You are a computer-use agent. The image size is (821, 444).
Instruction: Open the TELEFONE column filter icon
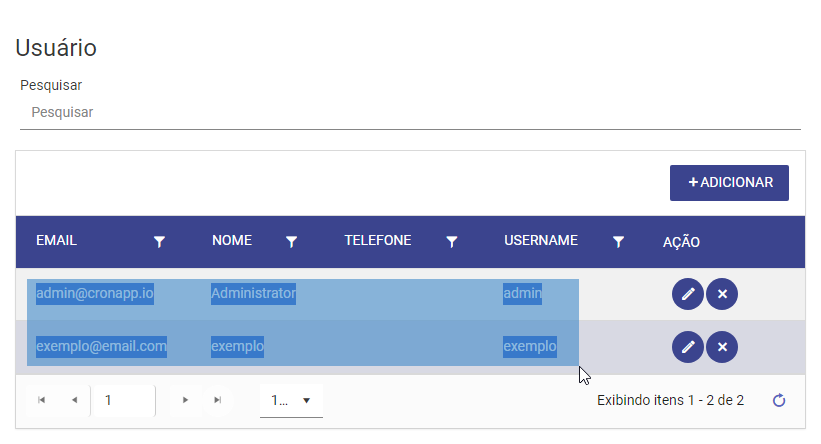451,241
